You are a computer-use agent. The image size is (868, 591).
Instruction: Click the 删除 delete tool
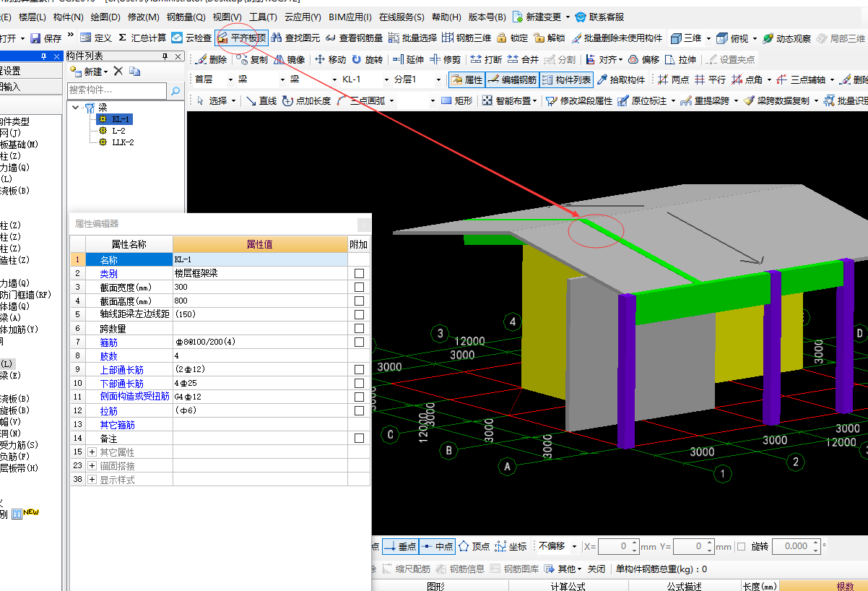tap(212, 60)
